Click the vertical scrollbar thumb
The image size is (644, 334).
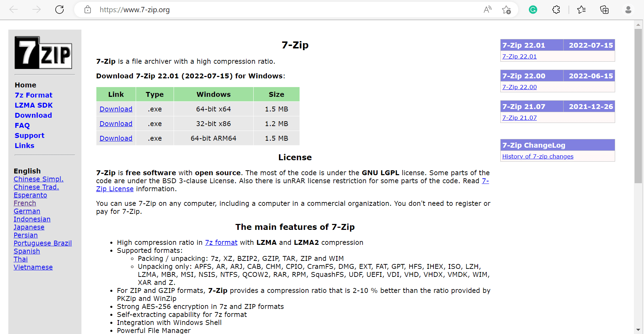pyautogui.click(x=638, y=106)
